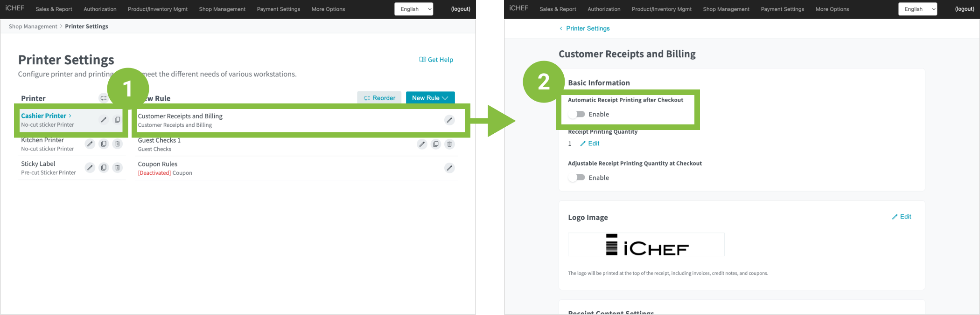
Task: Enable Automatic Receipt Printing after Checkout
Action: tap(577, 114)
